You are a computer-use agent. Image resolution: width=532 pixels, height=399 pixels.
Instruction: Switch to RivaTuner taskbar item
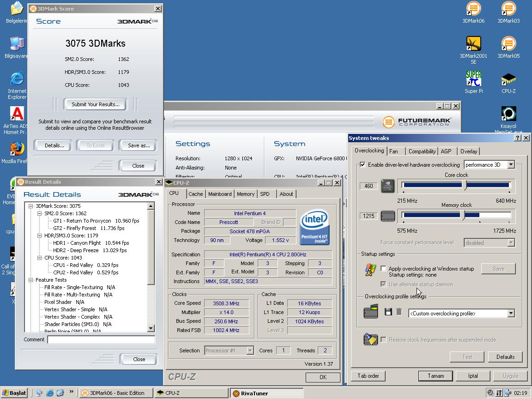(x=266, y=393)
